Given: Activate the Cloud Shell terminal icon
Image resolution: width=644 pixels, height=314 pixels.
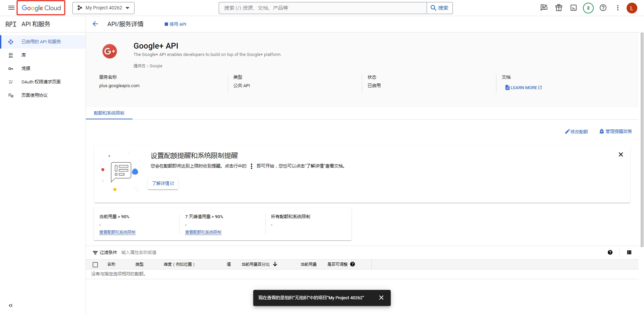Looking at the screenshot, I should [x=574, y=8].
